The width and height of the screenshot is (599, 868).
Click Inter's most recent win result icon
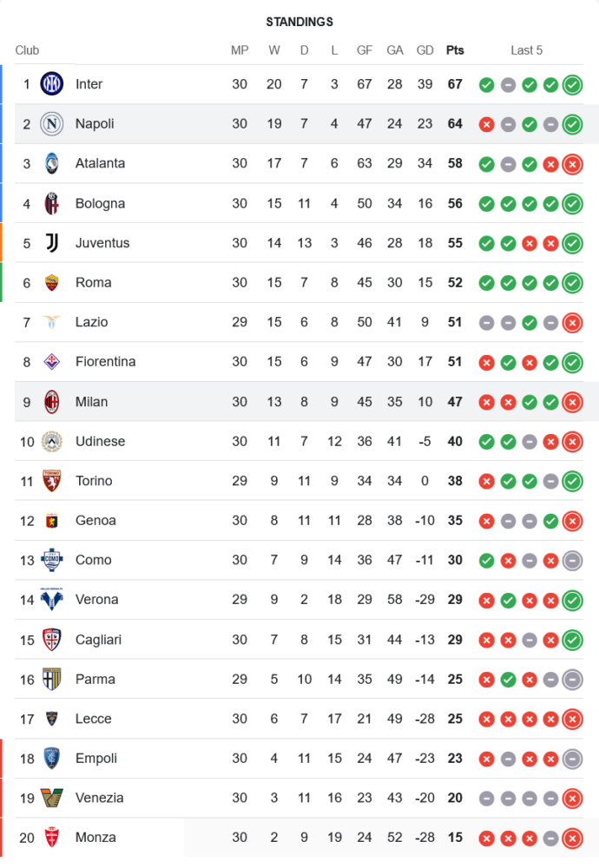click(572, 85)
